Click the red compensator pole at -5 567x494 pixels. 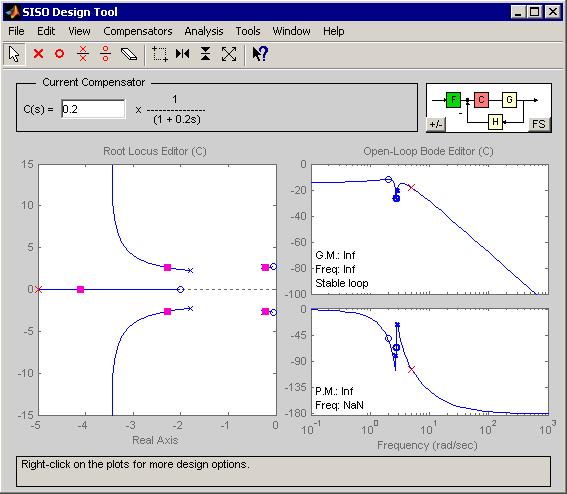tap(38, 289)
